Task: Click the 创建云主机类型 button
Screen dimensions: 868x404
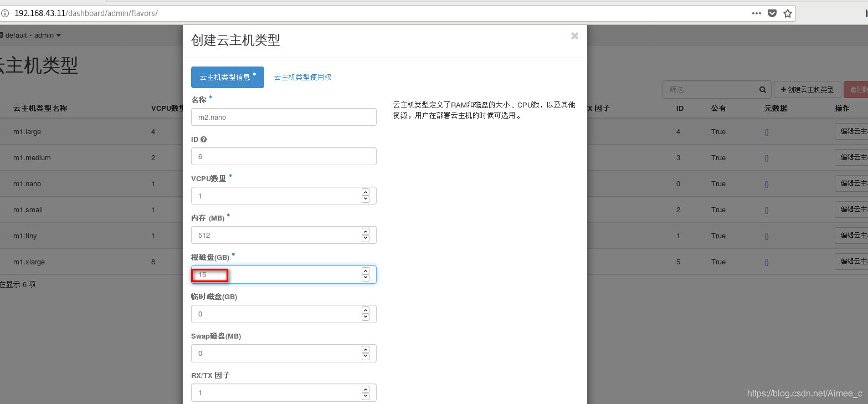Action: tap(808, 89)
